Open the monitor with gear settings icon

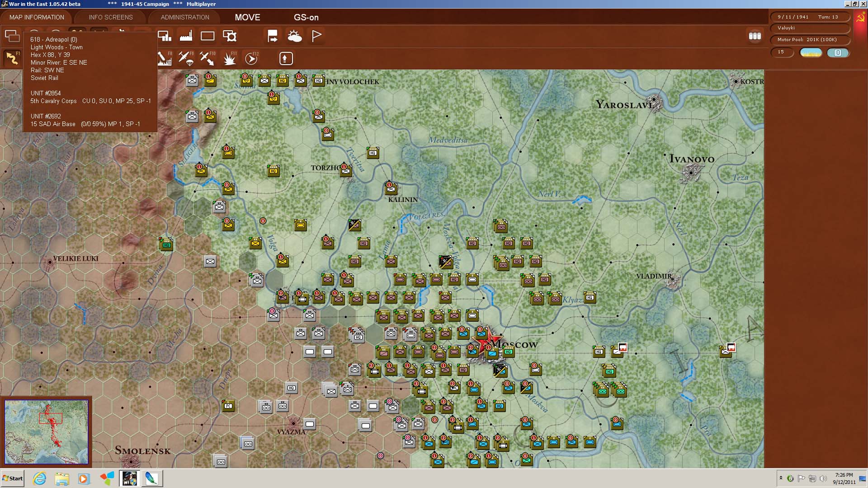[230, 36]
